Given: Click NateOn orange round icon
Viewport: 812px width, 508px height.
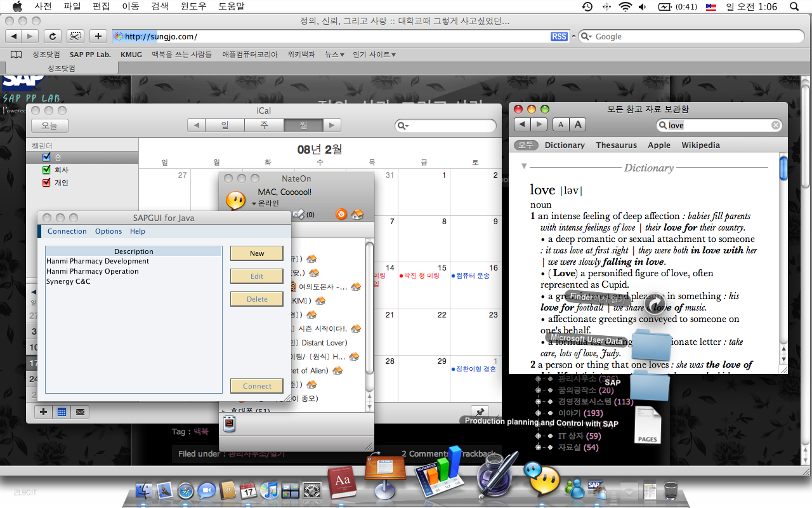Looking at the screenshot, I should 341,215.
